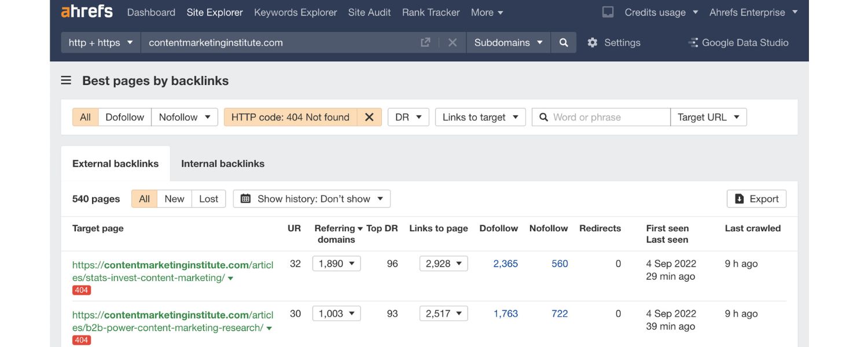
Task: Click the Export button
Action: 756,199
